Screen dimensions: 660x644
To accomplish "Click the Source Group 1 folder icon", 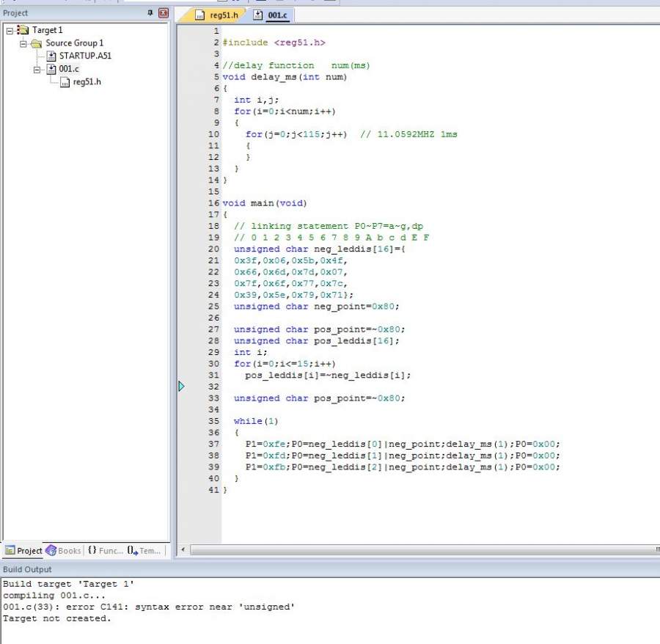I will coord(36,43).
